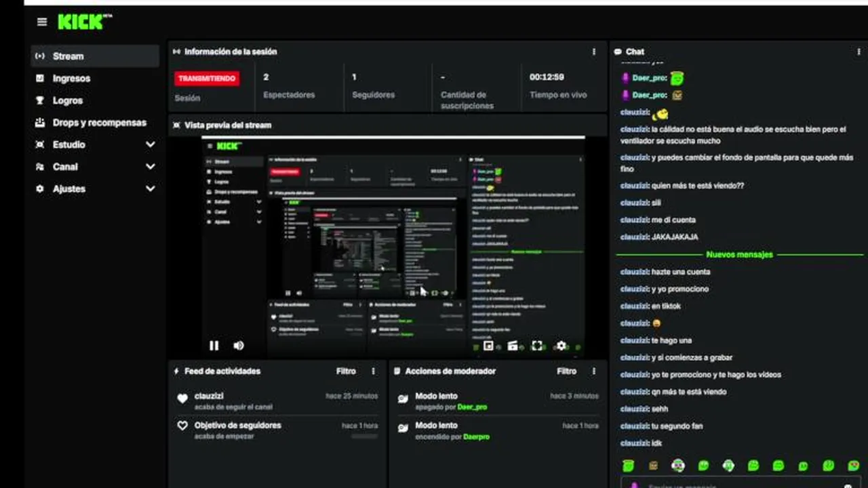Open the stream preview settings gear
This screenshot has height=488, width=868.
tap(561, 346)
